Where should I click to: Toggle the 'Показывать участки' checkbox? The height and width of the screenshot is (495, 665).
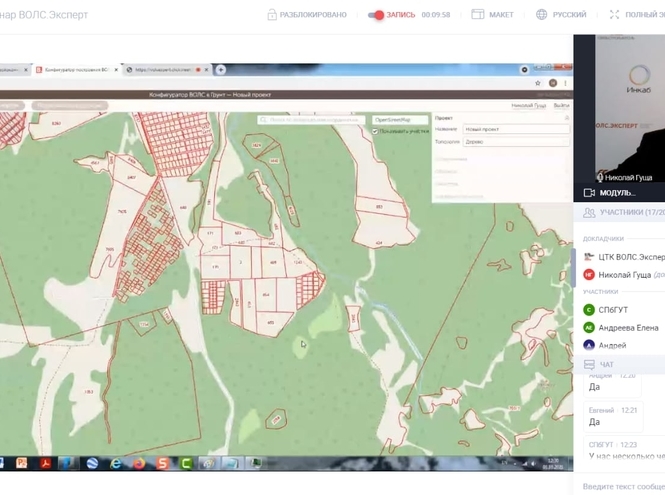pyautogui.click(x=376, y=131)
